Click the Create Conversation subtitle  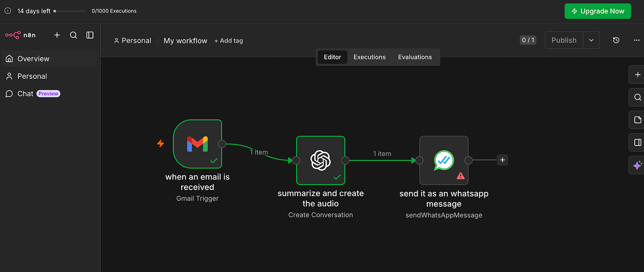pyautogui.click(x=321, y=215)
